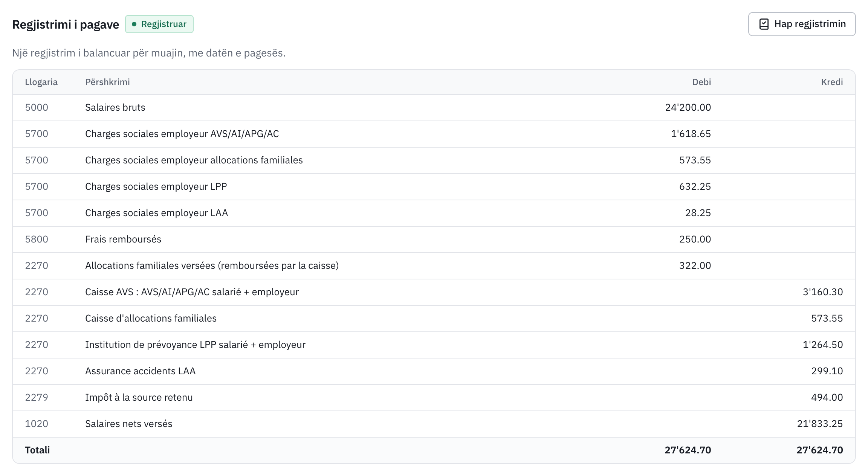Select the Charges sociales employeur LPP row

[434, 187]
